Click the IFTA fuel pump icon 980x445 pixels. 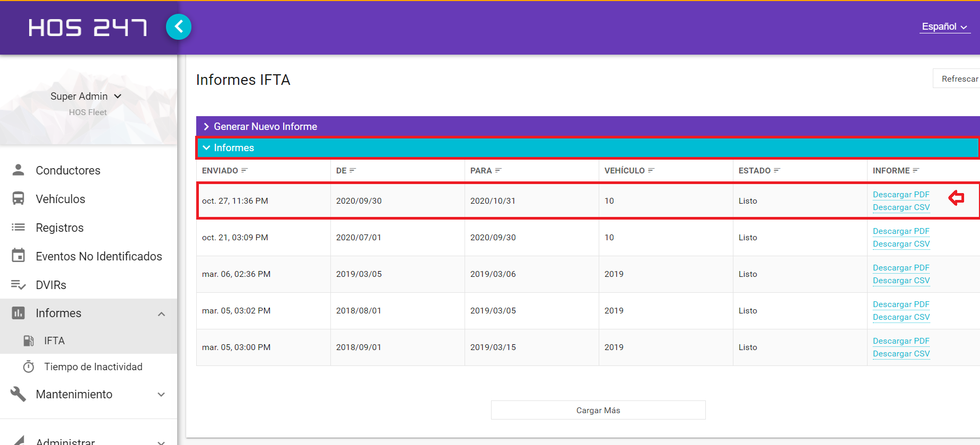coord(29,341)
